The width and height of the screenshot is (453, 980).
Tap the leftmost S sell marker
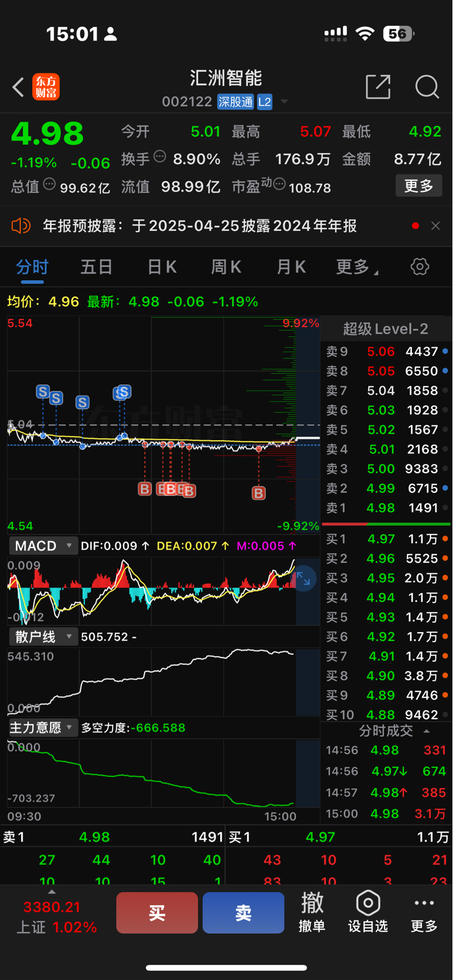coord(42,392)
